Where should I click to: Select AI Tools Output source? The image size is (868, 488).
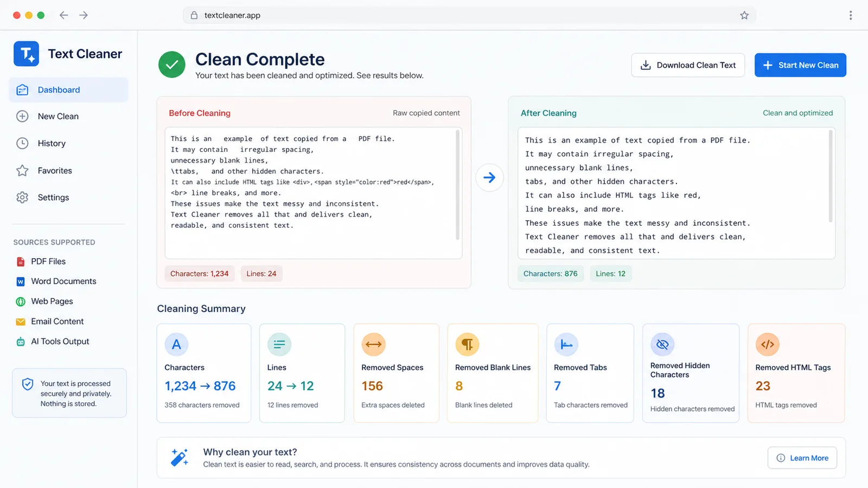click(60, 342)
